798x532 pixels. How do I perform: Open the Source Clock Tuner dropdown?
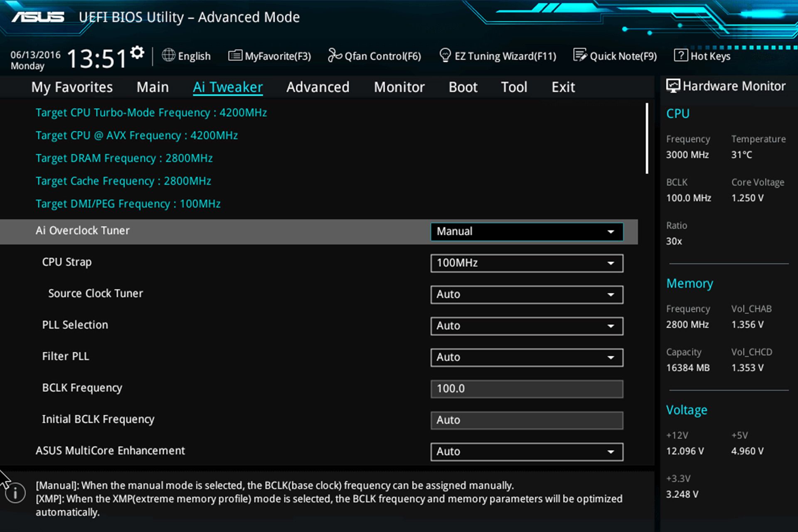527,295
